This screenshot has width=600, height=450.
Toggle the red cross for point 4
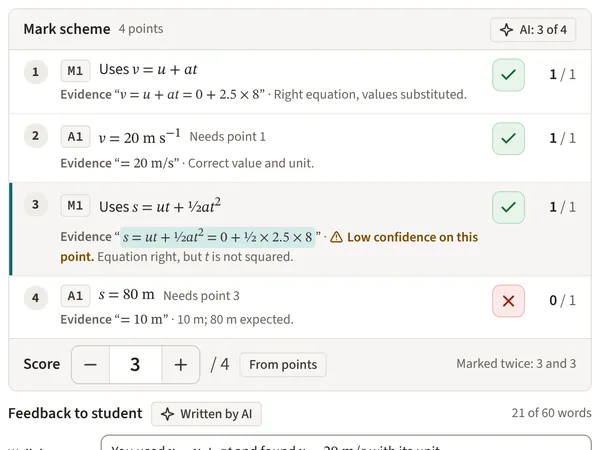pos(508,301)
